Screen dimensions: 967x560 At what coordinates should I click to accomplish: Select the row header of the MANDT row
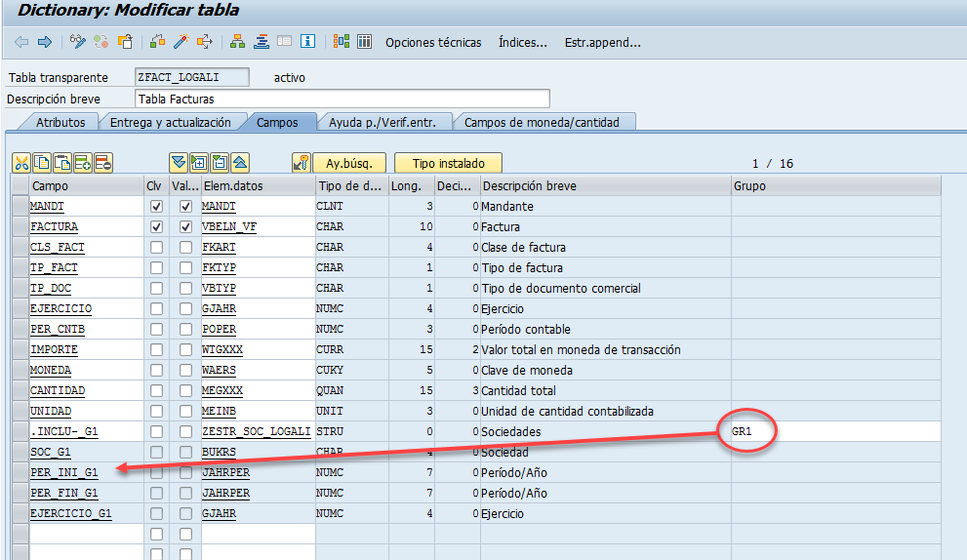tap(20, 207)
